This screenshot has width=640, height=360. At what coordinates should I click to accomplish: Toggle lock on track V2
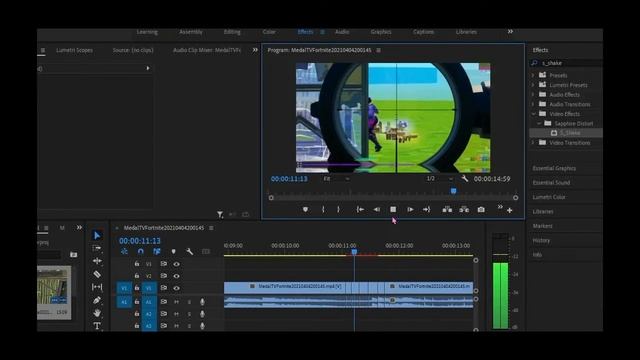click(137, 276)
